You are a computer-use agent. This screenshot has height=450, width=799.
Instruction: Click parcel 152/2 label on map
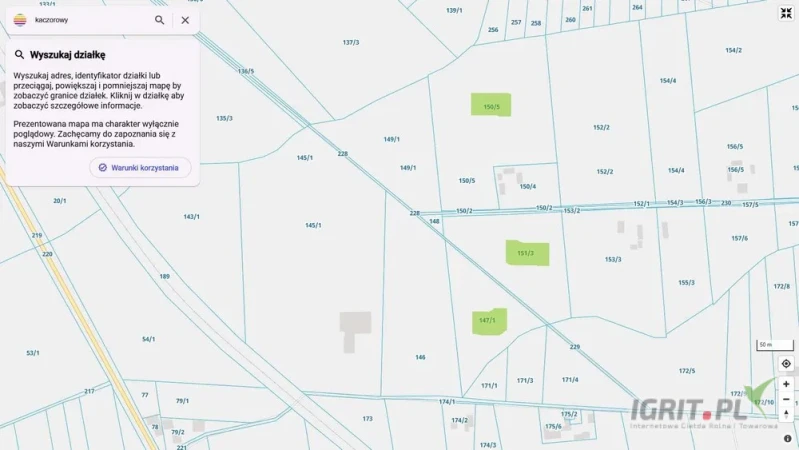(601, 127)
